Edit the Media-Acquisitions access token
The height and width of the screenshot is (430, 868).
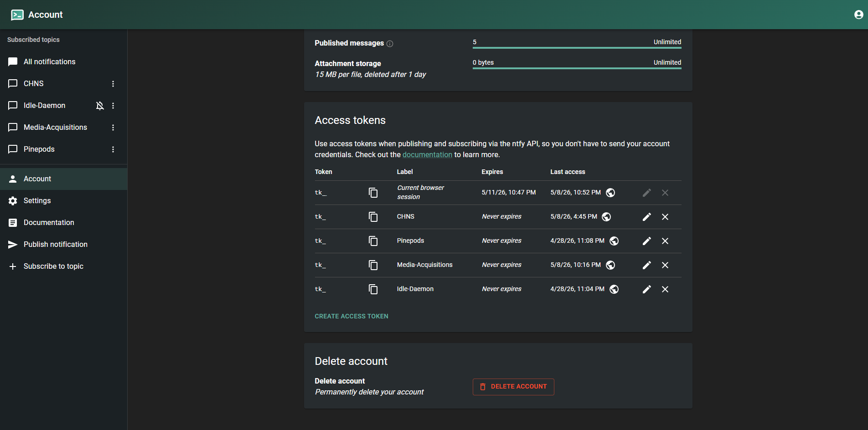tap(646, 265)
